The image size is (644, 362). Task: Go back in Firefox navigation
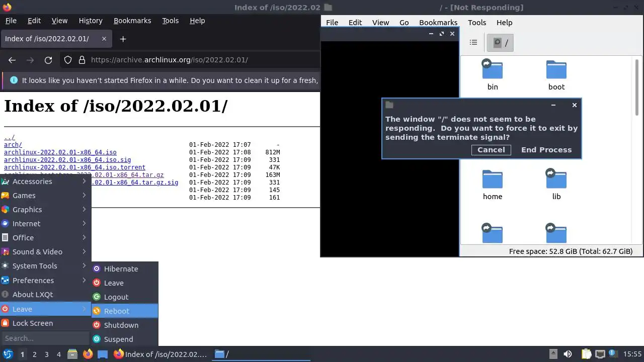click(12, 60)
